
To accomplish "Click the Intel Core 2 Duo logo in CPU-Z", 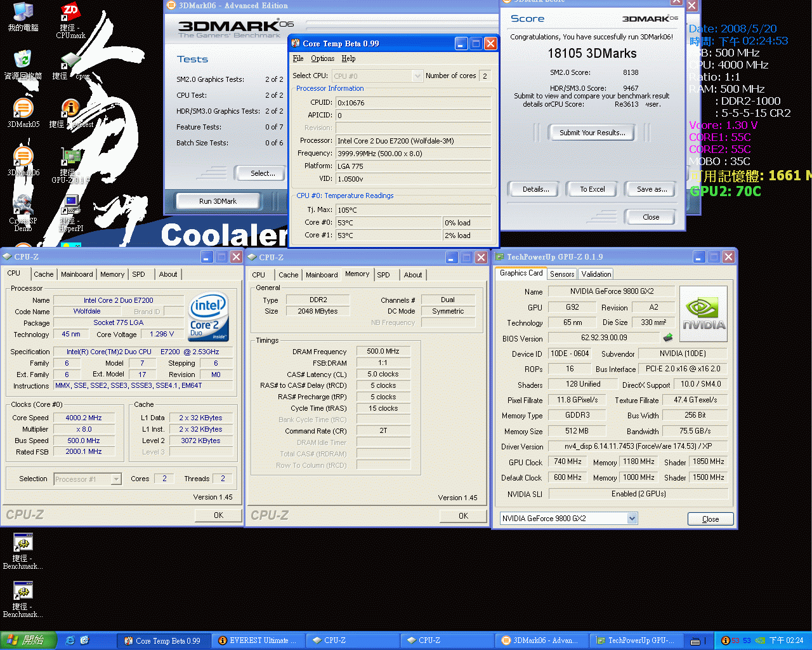I will coord(209,317).
